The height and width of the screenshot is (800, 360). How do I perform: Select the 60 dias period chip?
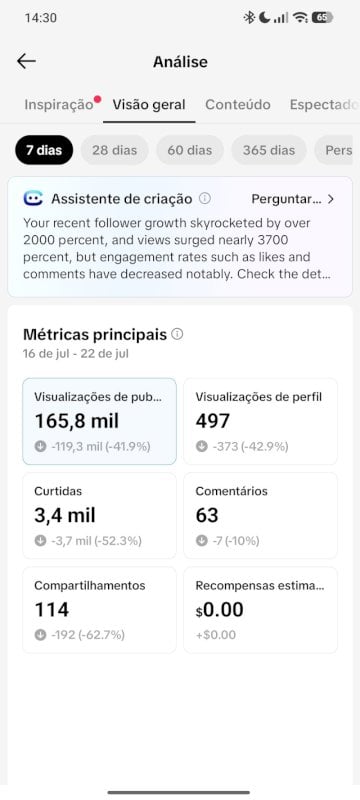click(x=190, y=150)
